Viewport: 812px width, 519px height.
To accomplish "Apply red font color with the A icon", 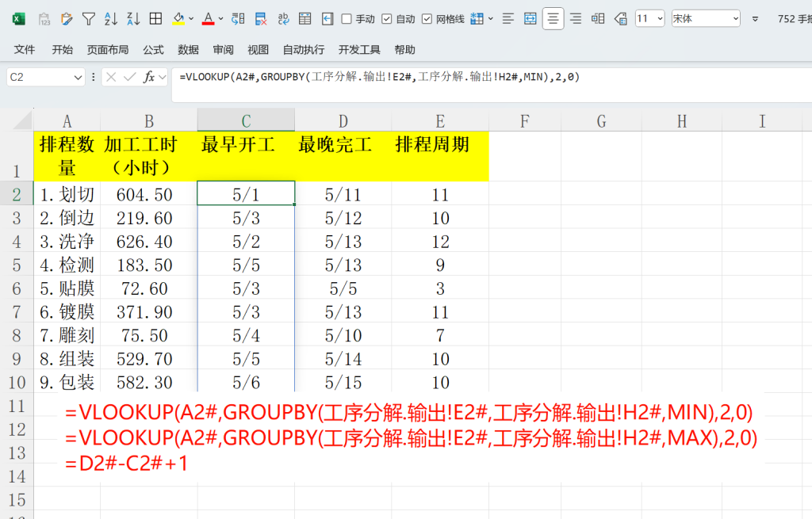I will tap(209, 19).
